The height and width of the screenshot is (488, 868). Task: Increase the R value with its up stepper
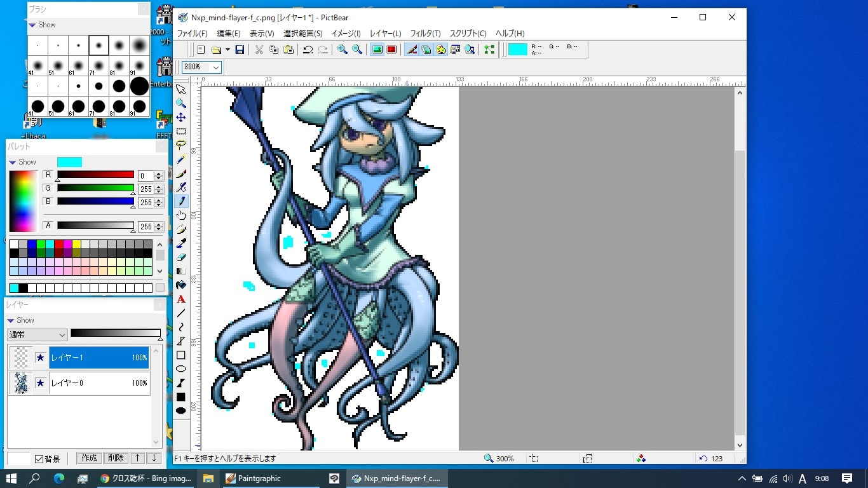tap(159, 173)
